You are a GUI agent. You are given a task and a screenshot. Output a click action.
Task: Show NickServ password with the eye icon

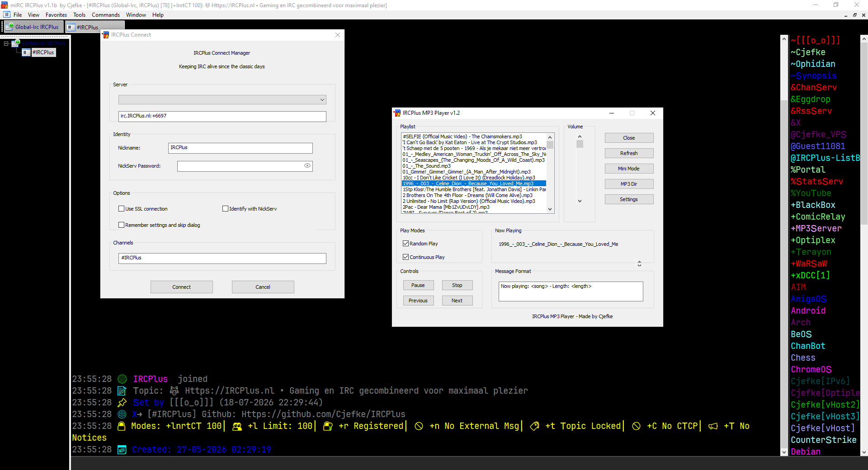[x=307, y=166]
